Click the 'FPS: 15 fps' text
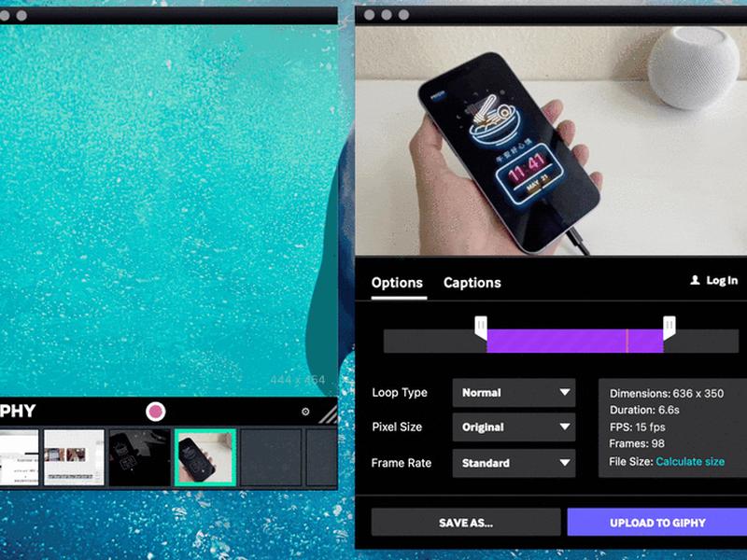 click(638, 427)
